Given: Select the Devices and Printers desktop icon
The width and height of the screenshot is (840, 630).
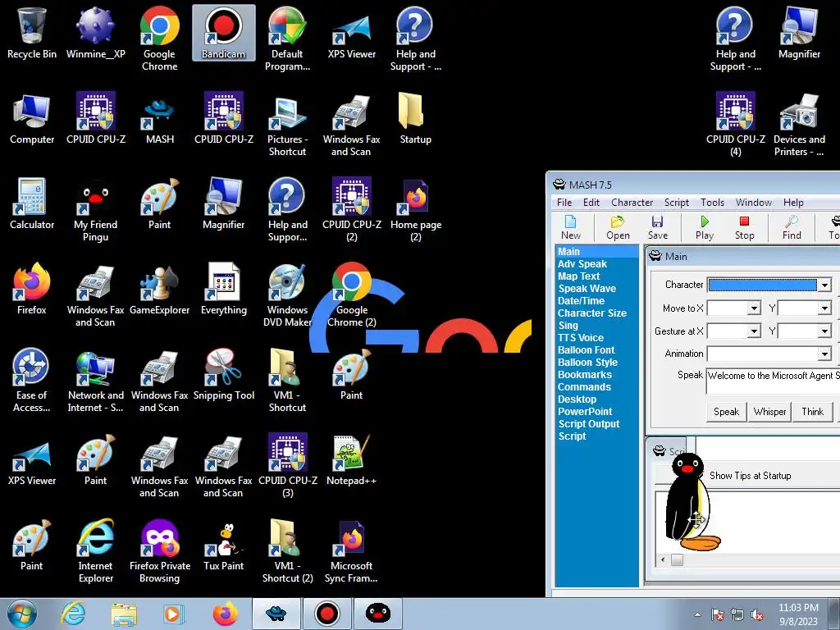Looking at the screenshot, I should click(x=799, y=125).
